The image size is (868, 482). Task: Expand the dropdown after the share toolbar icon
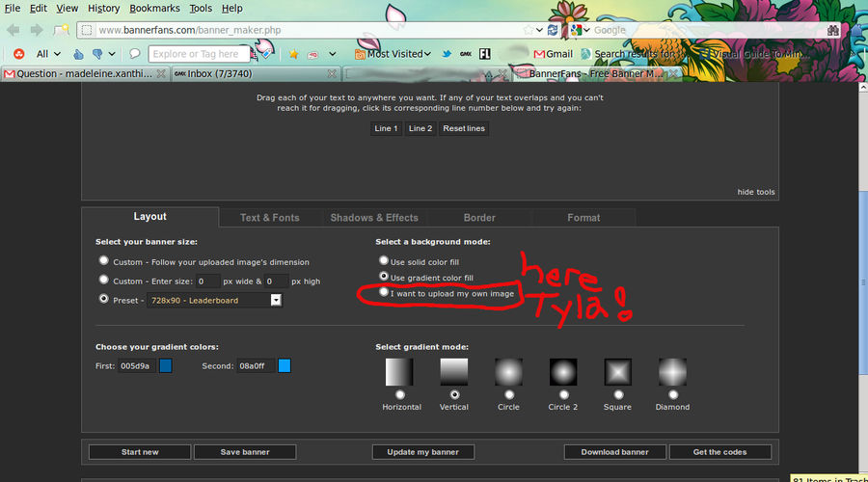(x=332, y=54)
